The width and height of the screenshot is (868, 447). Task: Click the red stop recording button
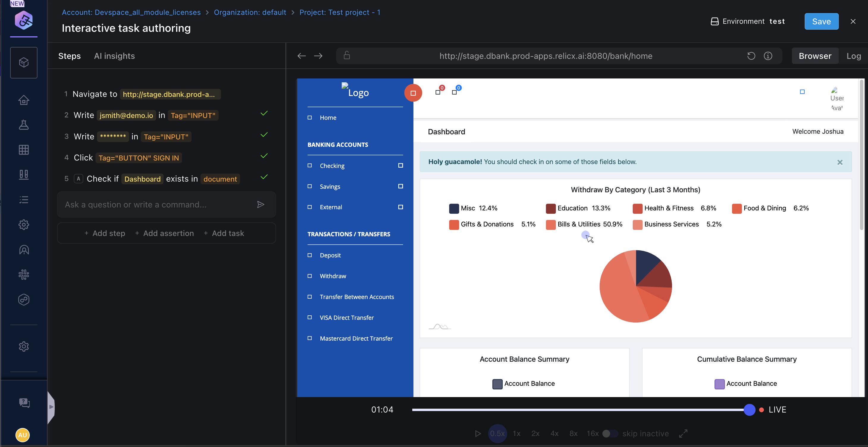[x=413, y=93]
